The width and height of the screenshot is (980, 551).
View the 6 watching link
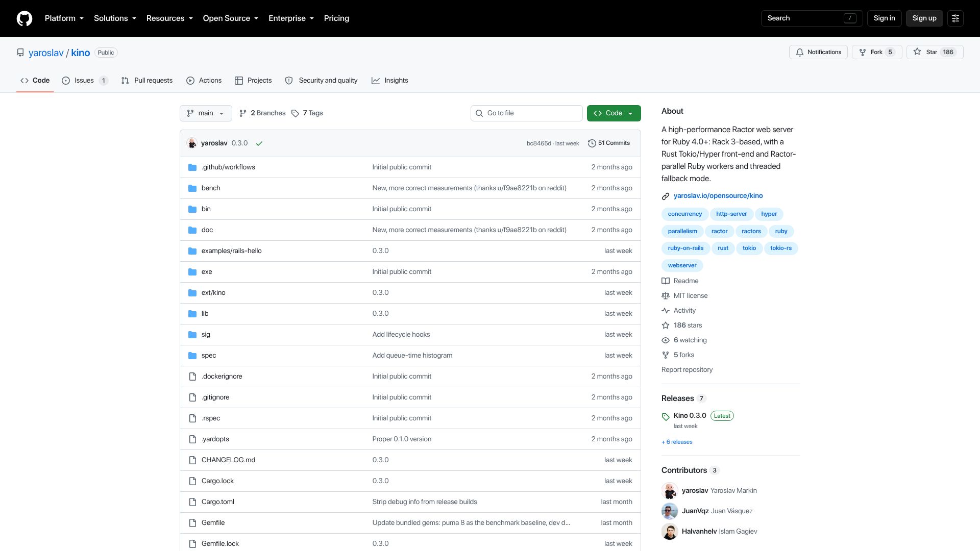684,340
